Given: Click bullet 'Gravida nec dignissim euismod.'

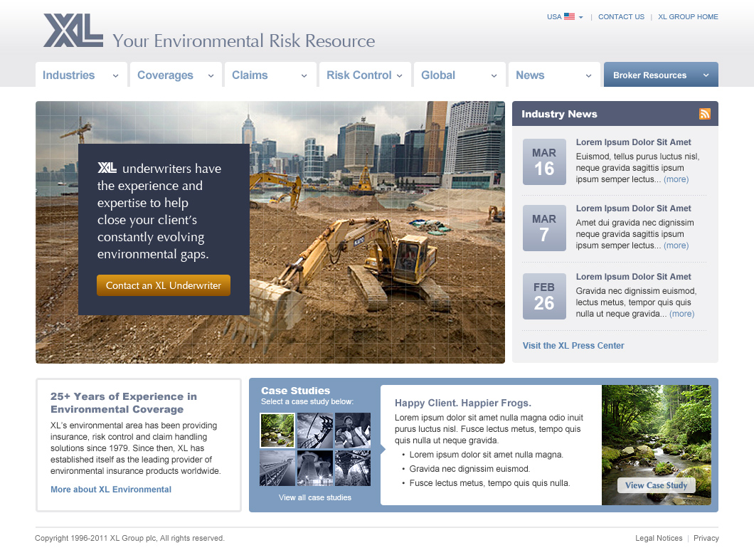Looking at the screenshot, I should click(x=469, y=469).
